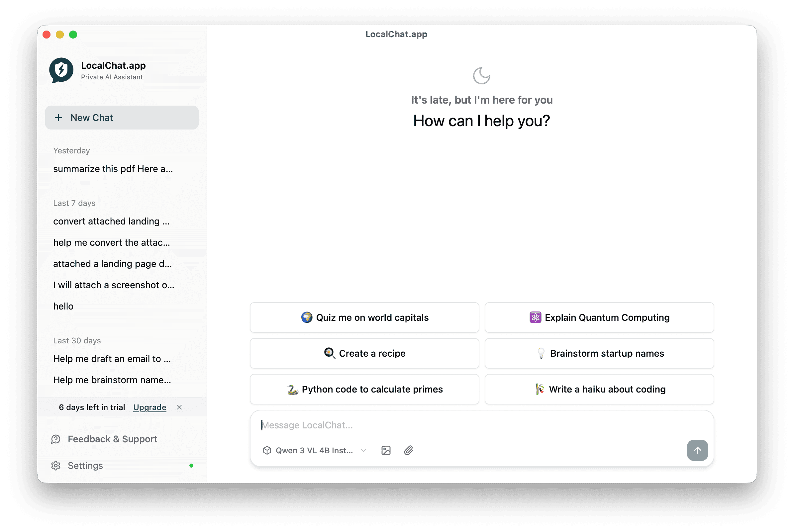The image size is (794, 532).
Task: Choose Explain Quantum Computing suggestion
Action: 599,317
